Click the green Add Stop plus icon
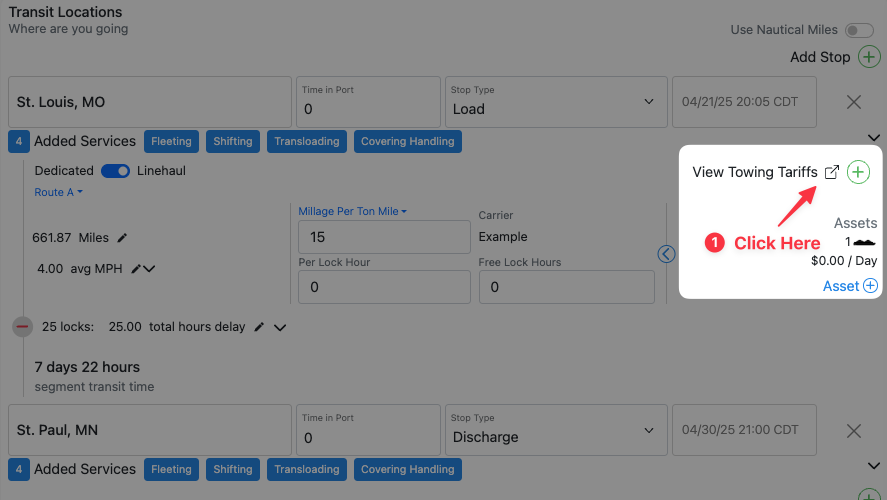The height and width of the screenshot is (500, 887). pyautogui.click(x=868, y=57)
